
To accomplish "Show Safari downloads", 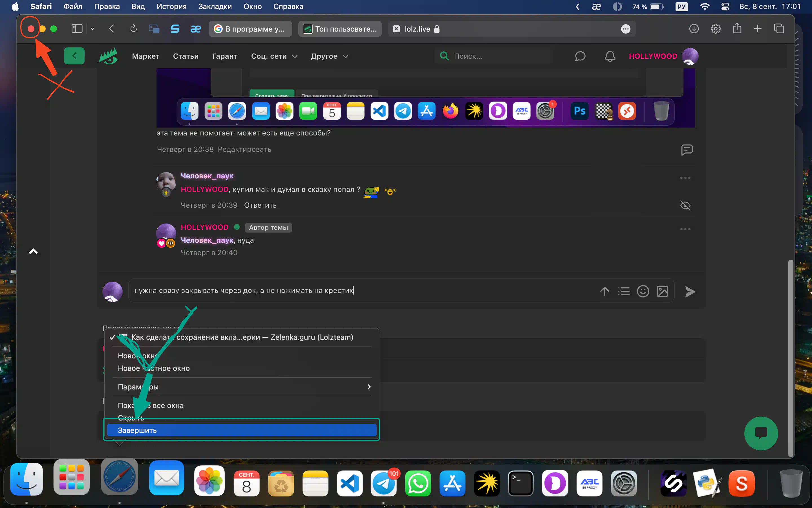I will 694,29.
